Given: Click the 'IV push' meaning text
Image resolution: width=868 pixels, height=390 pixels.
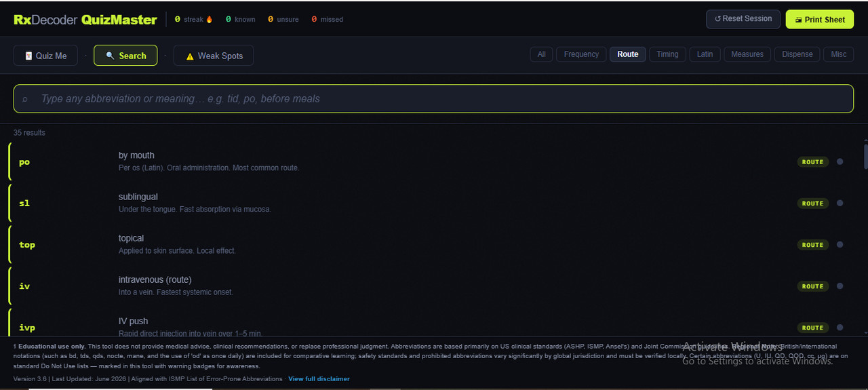Looking at the screenshot, I should point(133,321).
